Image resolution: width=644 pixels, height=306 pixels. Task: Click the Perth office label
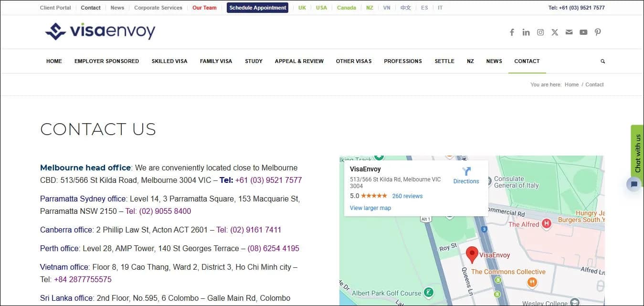coord(60,248)
